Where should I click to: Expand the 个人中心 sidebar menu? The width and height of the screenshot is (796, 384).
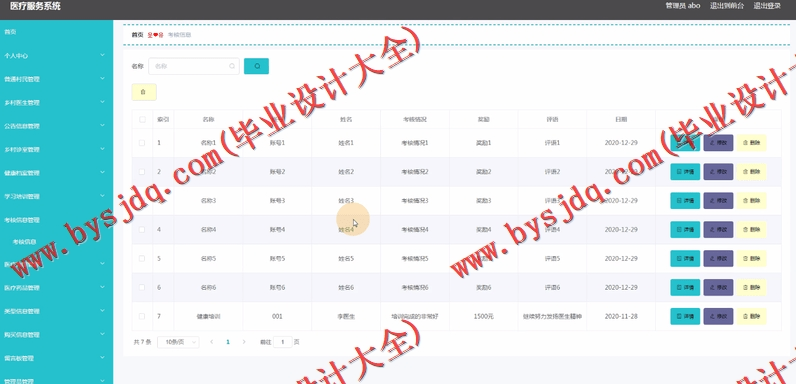[x=56, y=56]
